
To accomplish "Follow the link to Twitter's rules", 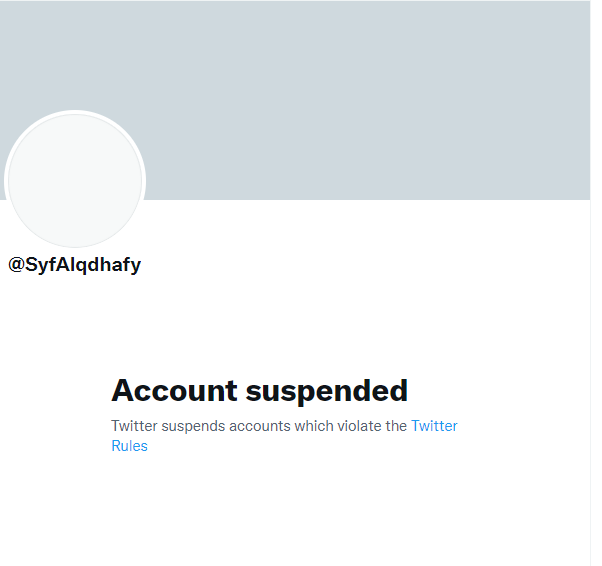I will click(129, 446).
